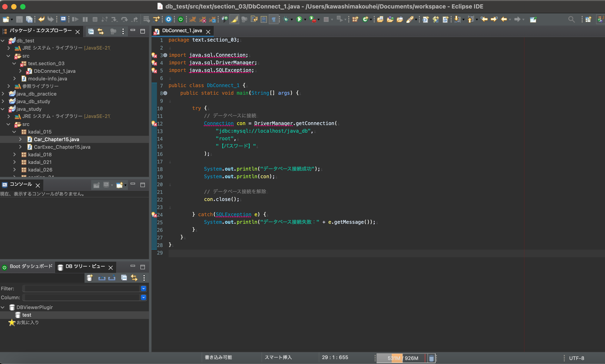Select CarExec_Chapter15.java in the tree
Image resolution: width=605 pixels, height=364 pixels.
coord(62,147)
